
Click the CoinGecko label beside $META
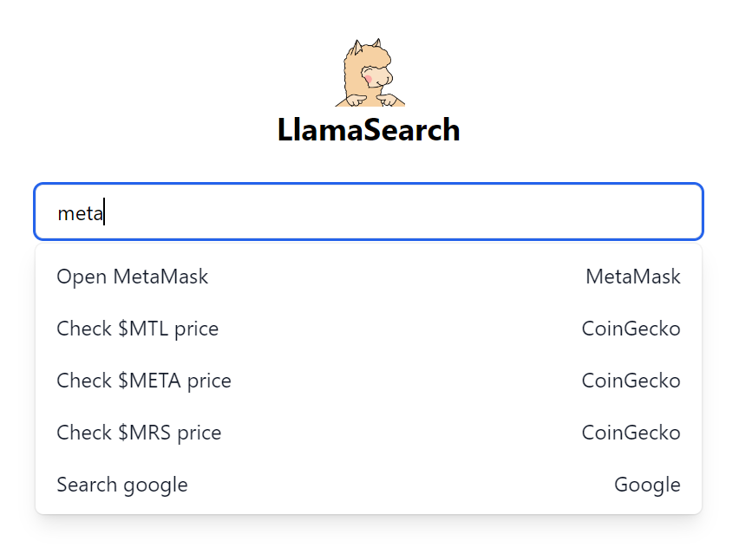pyautogui.click(x=631, y=381)
